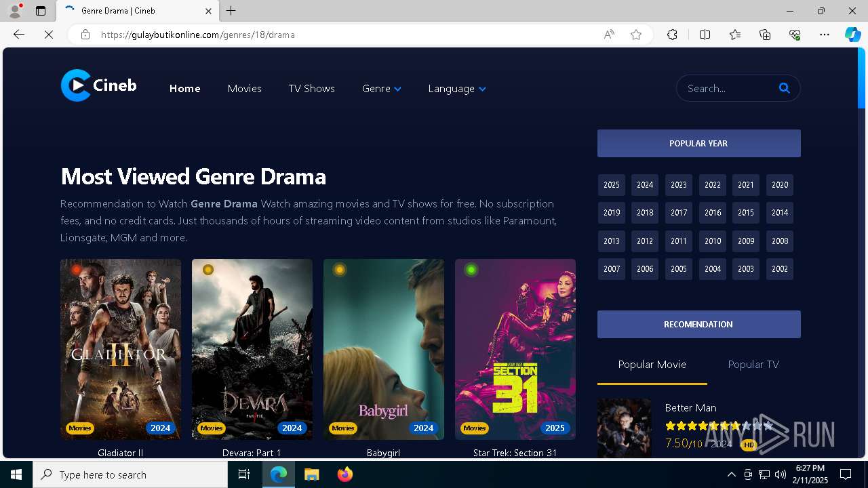Open Windows Start menu
Image resolution: width=868 pixels, height=488 pixels.
click(x=16, y=474)
